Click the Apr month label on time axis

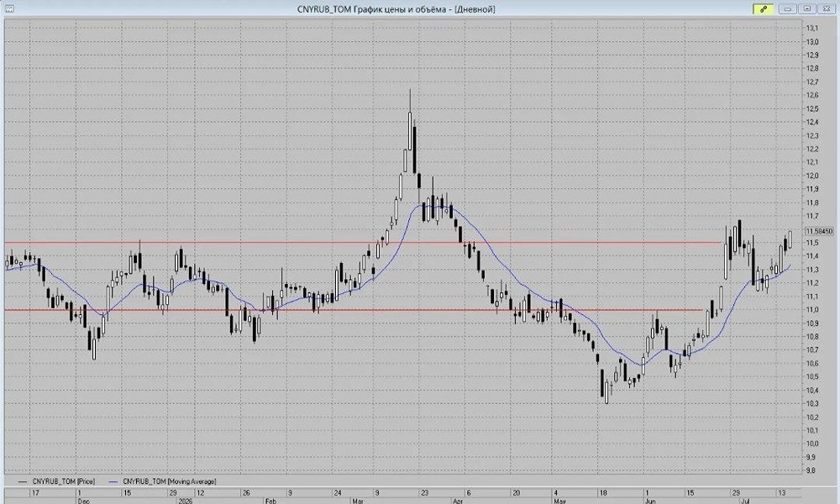(x=458, y=501)
